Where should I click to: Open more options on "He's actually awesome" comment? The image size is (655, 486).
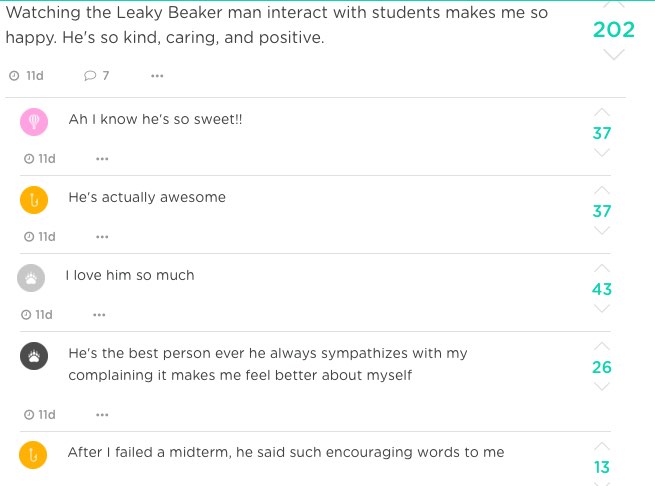(102, 237)
